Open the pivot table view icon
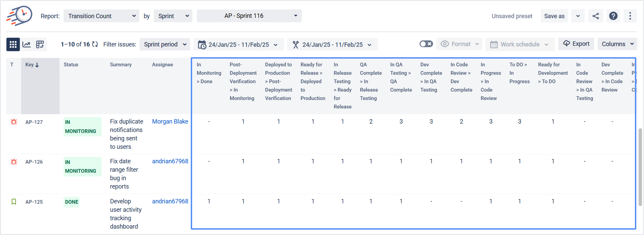Viewport: 644px width, 235px height. point(40,45)
